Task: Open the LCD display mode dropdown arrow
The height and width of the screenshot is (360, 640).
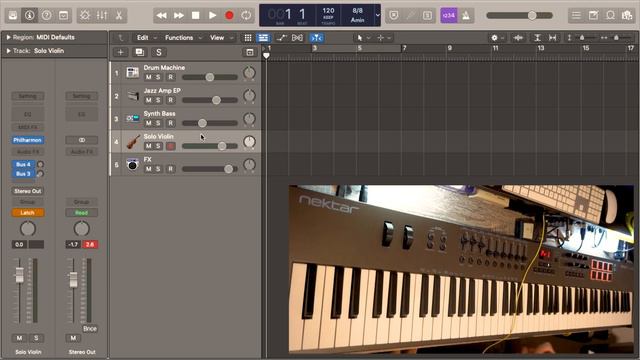Action: (378, 16)
